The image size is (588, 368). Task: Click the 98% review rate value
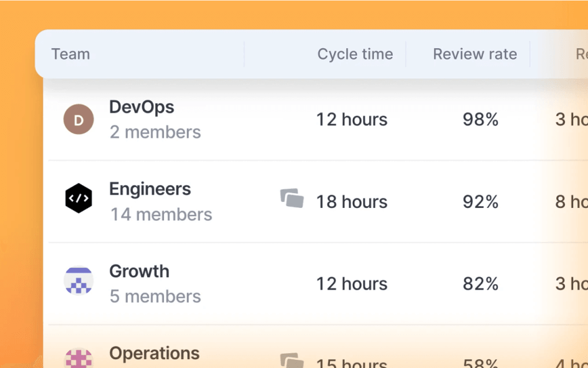480,119
